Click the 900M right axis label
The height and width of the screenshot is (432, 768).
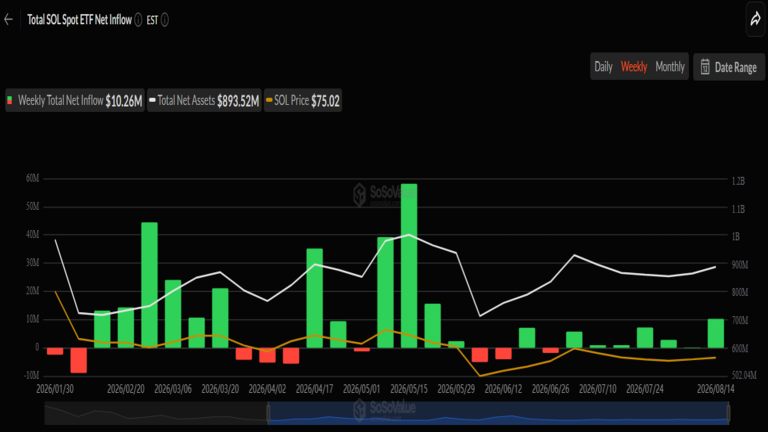pyautogui.click(x=740, y=265)
